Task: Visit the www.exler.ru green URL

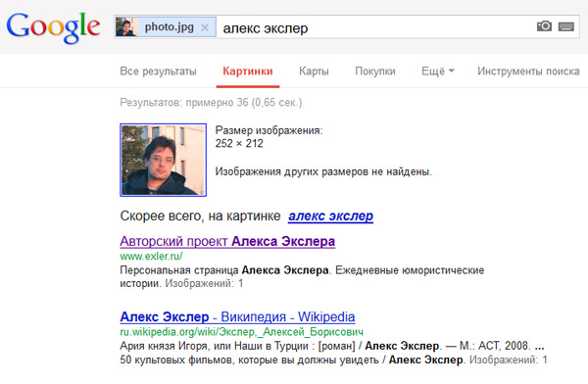Action: (151, 256)
